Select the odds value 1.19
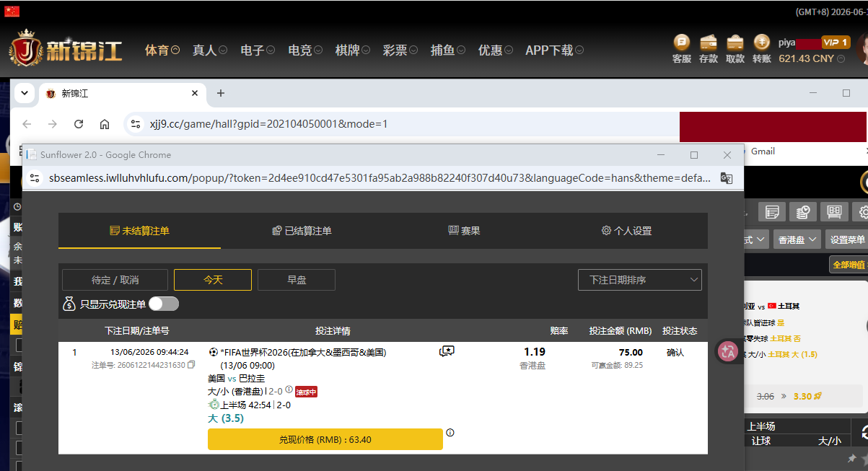Screen dimensions: 868x471 (535, 352)
